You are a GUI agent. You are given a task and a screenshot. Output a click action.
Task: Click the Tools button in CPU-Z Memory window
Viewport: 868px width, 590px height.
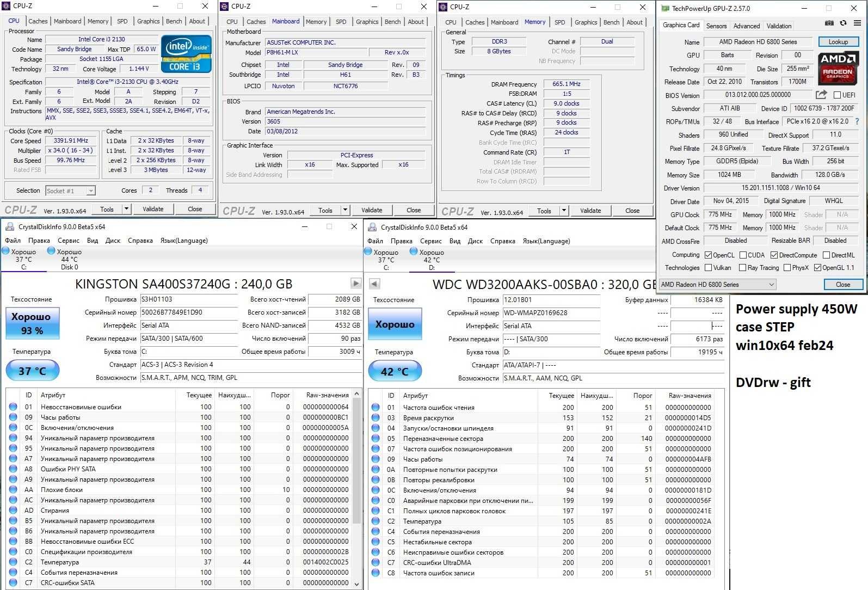click(x=544, y=210)
